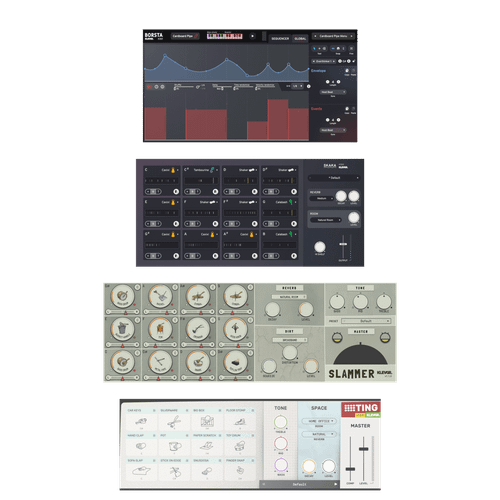Image resolution: width=500 pixels, height=500 pixels.
Task: Open the G Calabash instrument picker in Skaka
Action: pos(286,202)
